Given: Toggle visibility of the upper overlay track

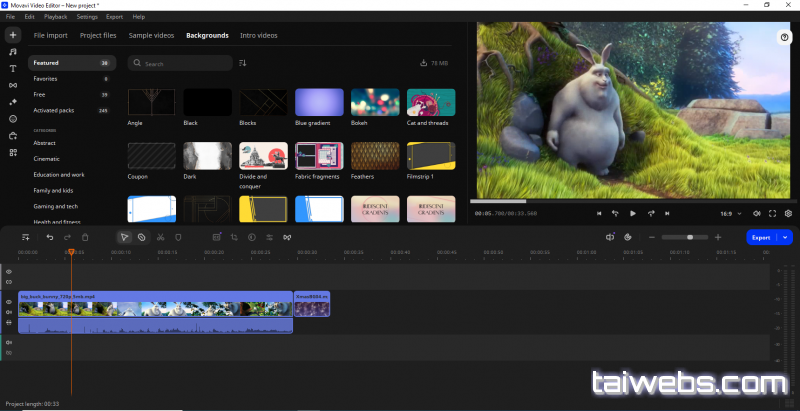Looking at the screenshot, I should tap(9, 271).
